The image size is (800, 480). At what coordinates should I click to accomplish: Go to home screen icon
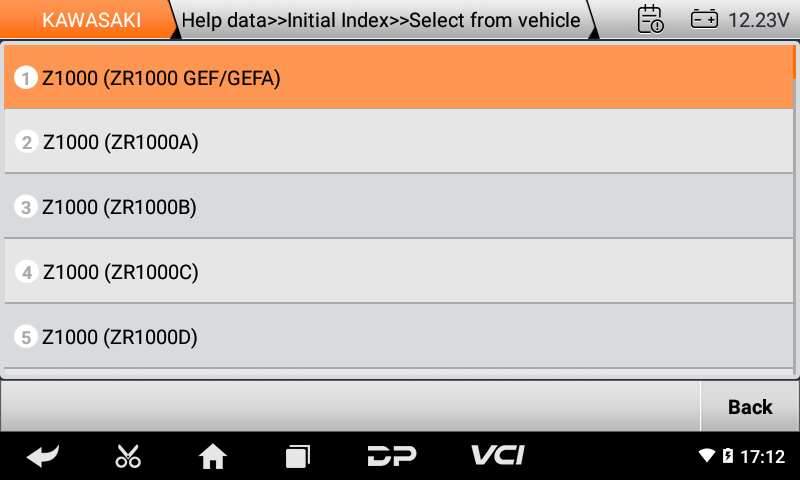[x=212, y=456]
